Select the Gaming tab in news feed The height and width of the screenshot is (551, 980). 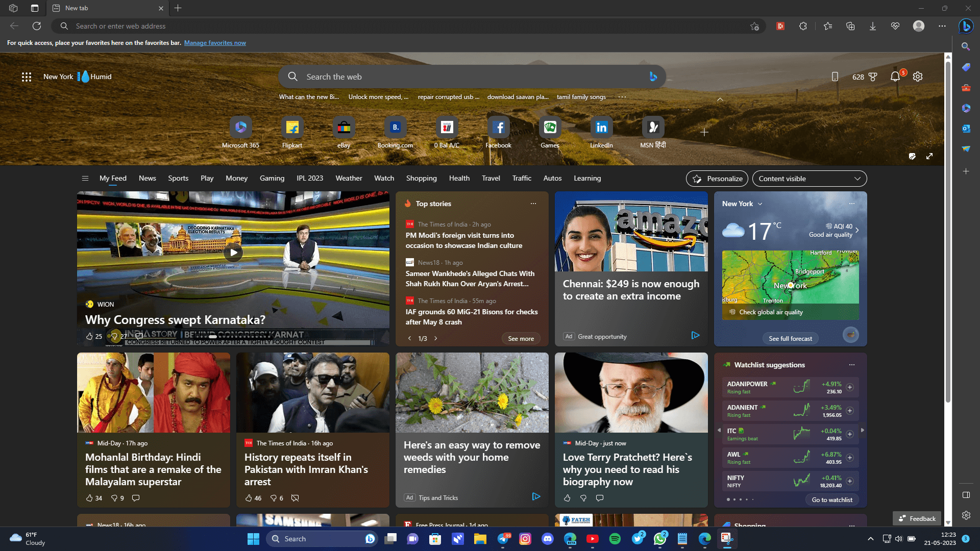271,178
